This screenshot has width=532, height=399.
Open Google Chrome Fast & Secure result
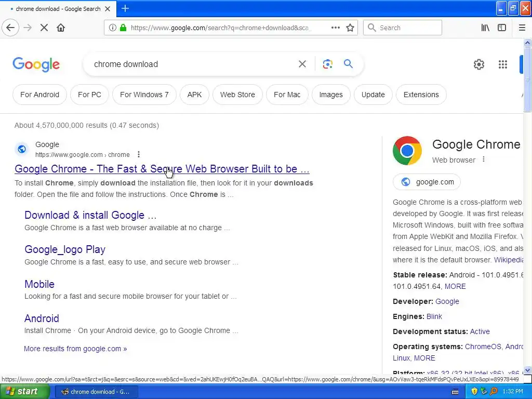point(162,169)
